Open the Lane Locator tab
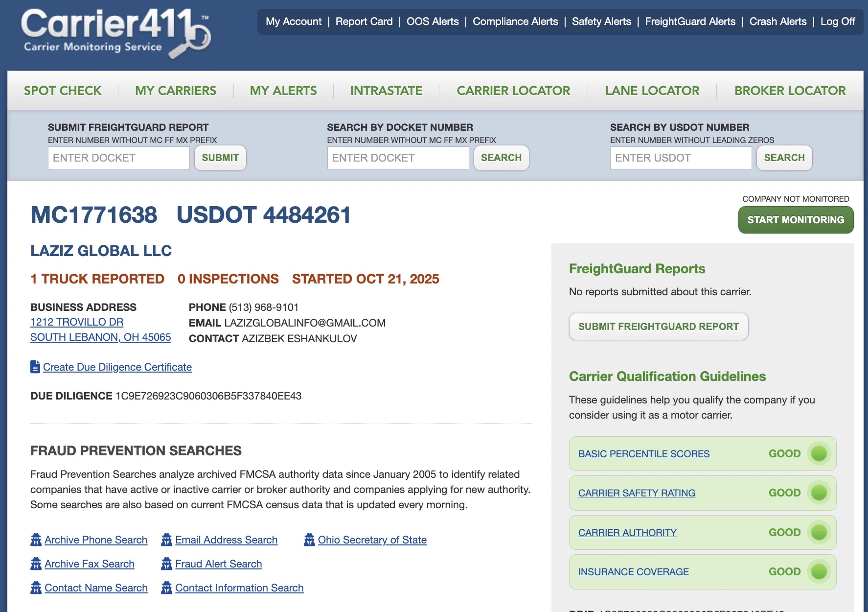The height and width of the screenshot is (612, 868). coord(652,91)
